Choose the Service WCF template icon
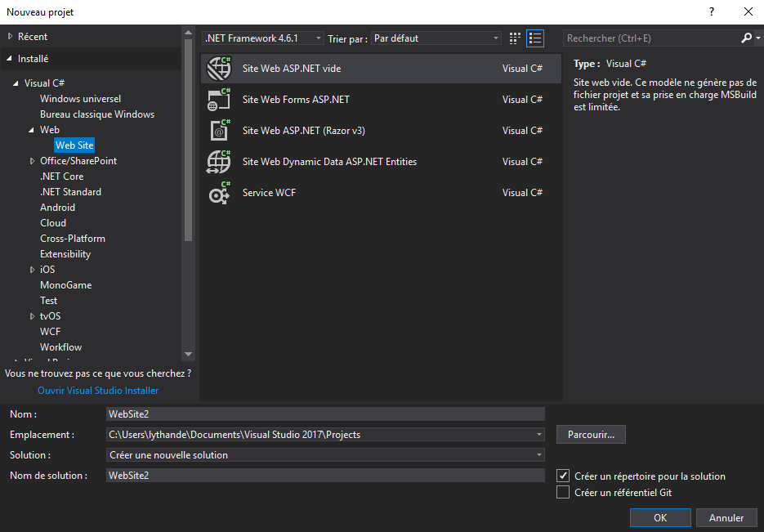The width and height of the screenshot is (764, 532). click(219, 192)
